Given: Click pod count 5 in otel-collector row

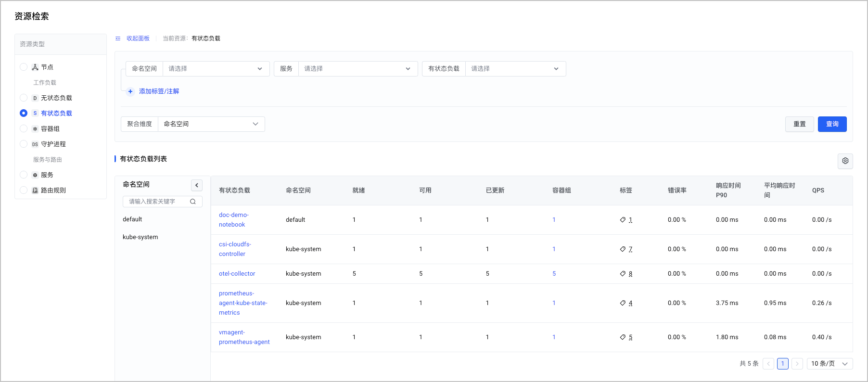Looking at the screenshot, I should click(x=554, y=274).
